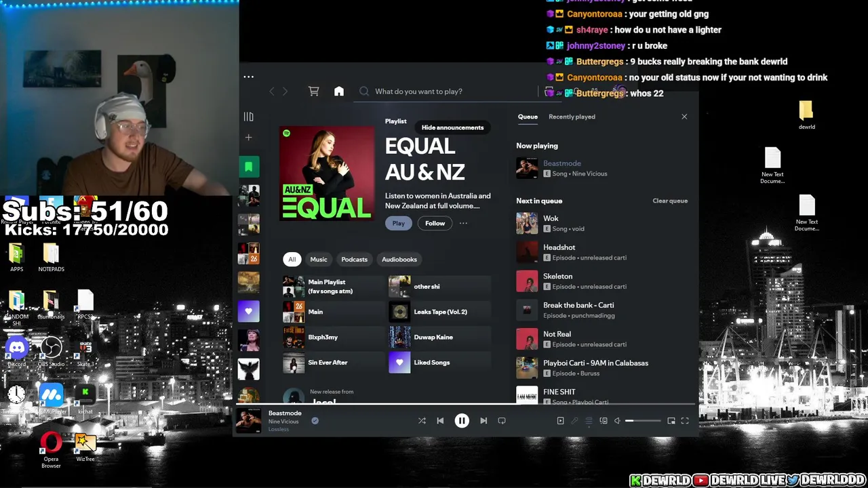Click the song progress bar
Screen dimensions: 868x488
pyautogui.click(x=467, y=405)
